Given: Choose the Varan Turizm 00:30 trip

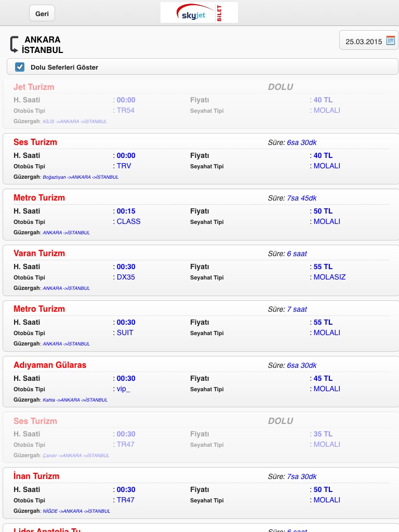Looking at the screenshot, I should click(199, 270).
